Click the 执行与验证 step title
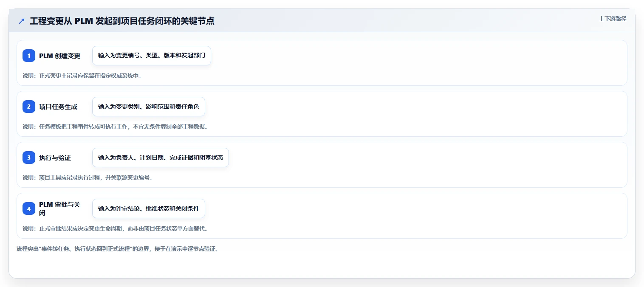Screen dimensions: 644x287 click(55, 158)
